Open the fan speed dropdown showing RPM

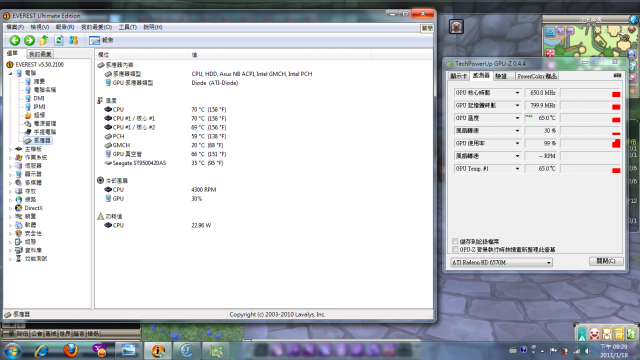point(517,156)
